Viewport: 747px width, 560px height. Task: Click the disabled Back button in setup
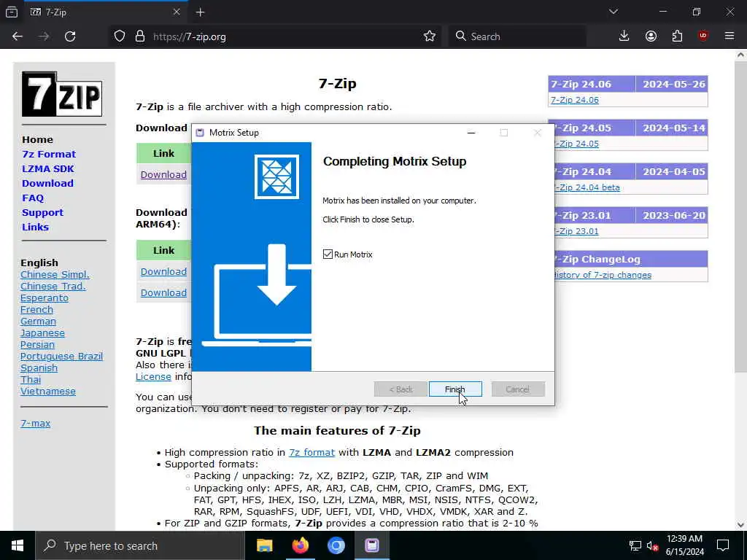400,389
